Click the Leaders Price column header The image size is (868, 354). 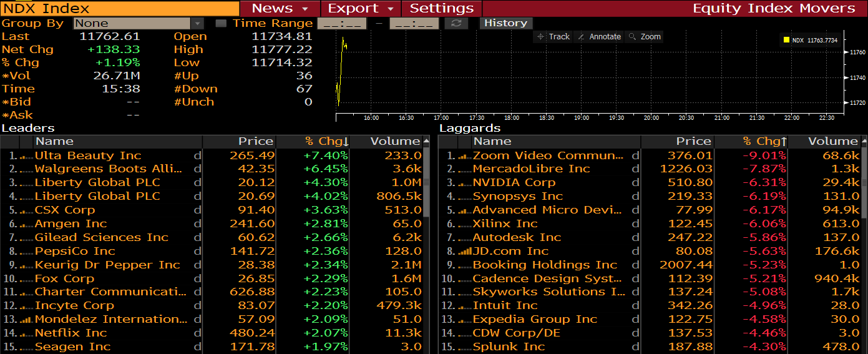[x=240, y=142]
